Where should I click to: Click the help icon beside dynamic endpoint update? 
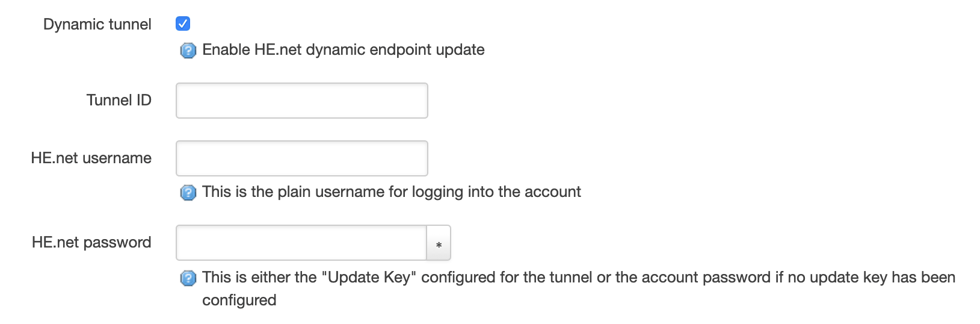tap(188, 50)
